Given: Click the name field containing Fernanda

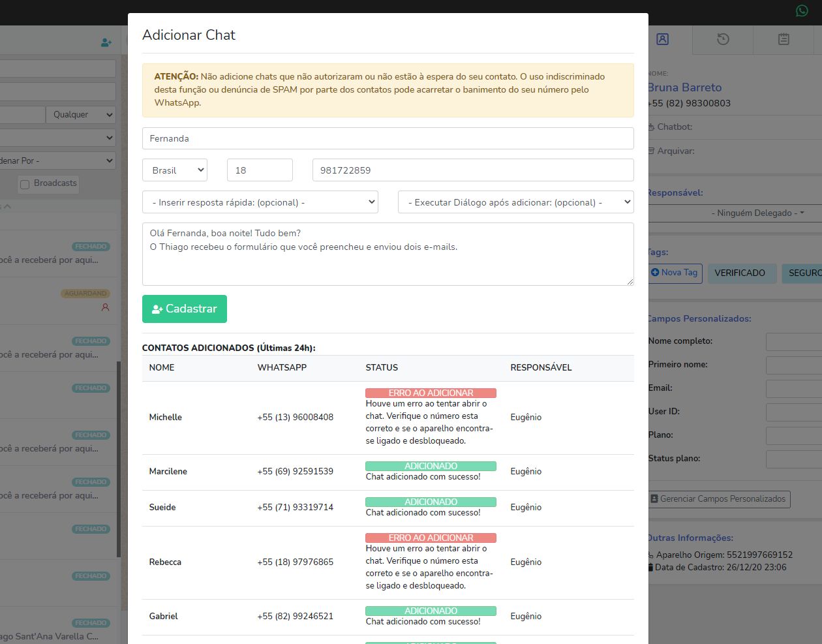Looking at the screenshot, I should 388,138.
